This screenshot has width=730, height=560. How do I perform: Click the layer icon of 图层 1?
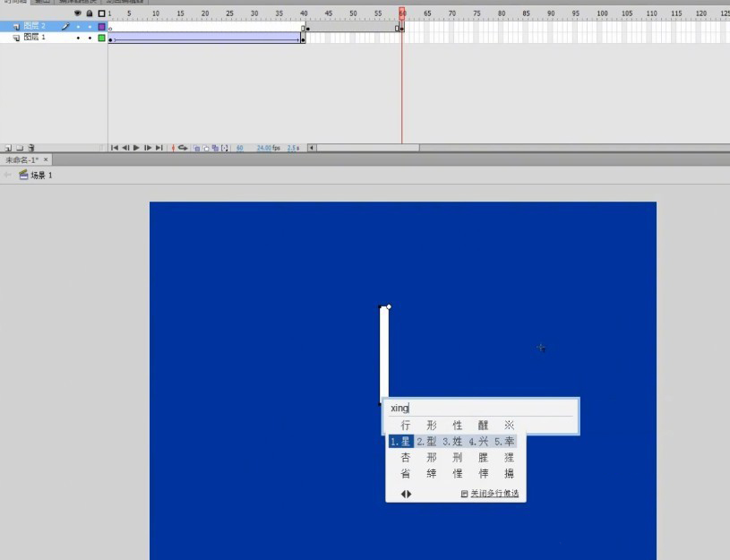tap(16, 38)
